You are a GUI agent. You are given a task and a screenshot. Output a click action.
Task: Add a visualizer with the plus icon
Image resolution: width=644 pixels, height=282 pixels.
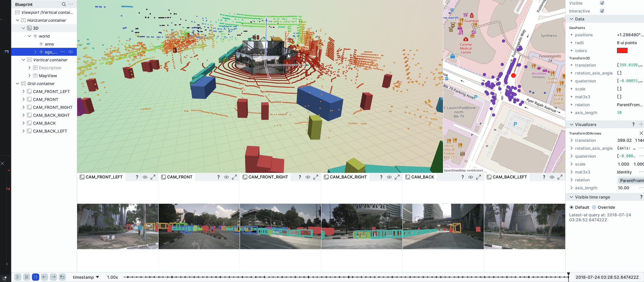point(641,124)
